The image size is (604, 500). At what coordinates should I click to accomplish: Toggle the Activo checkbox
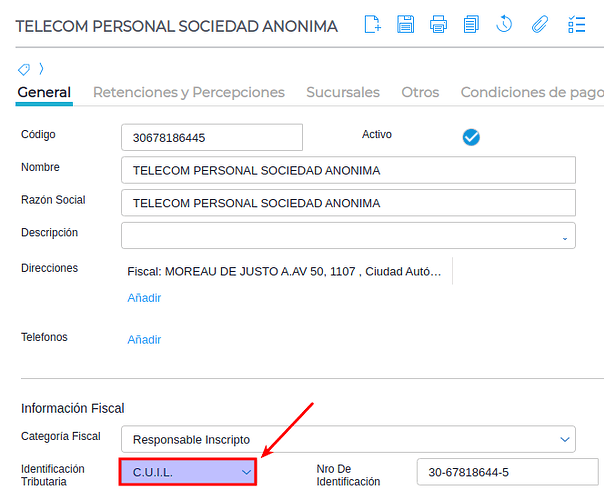(471, 137)
